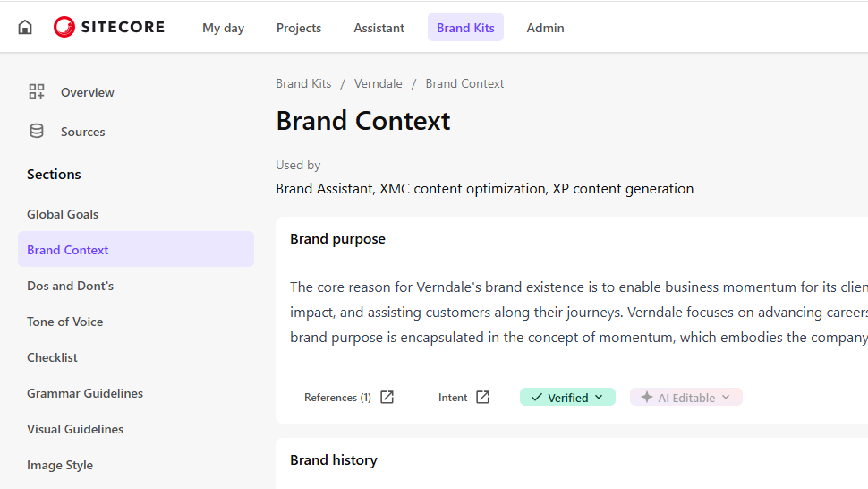Click the Verndale breadcrumb link
The image size is (868, 489).
pyautogui.click(x=379, y=83)
